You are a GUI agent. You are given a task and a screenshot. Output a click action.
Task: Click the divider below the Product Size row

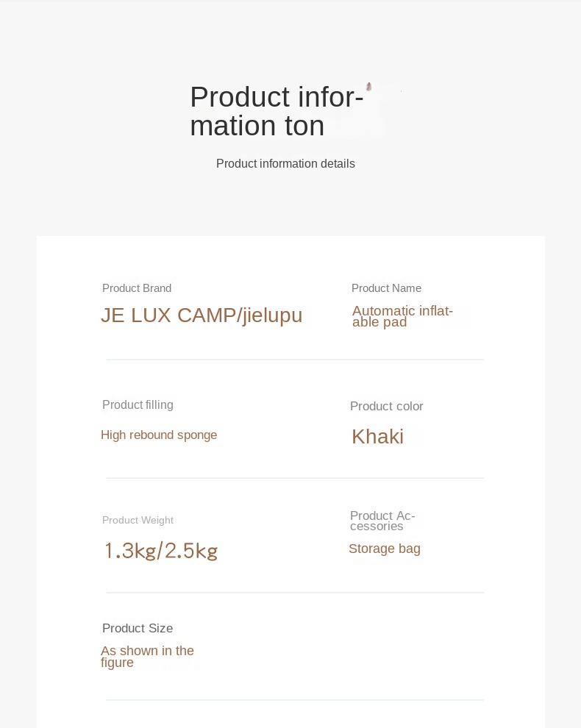pyautogui.click(x=295, y=699)
